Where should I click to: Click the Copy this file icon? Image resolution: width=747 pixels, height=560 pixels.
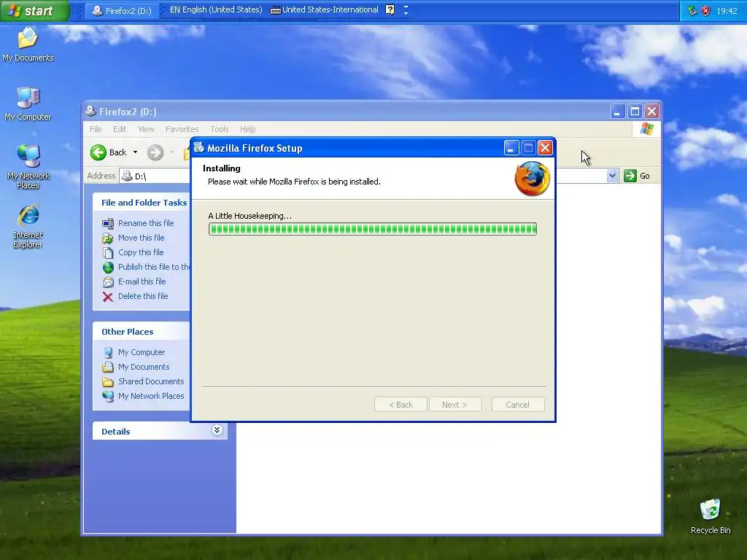pyautogui.click(x=108, y=253)
